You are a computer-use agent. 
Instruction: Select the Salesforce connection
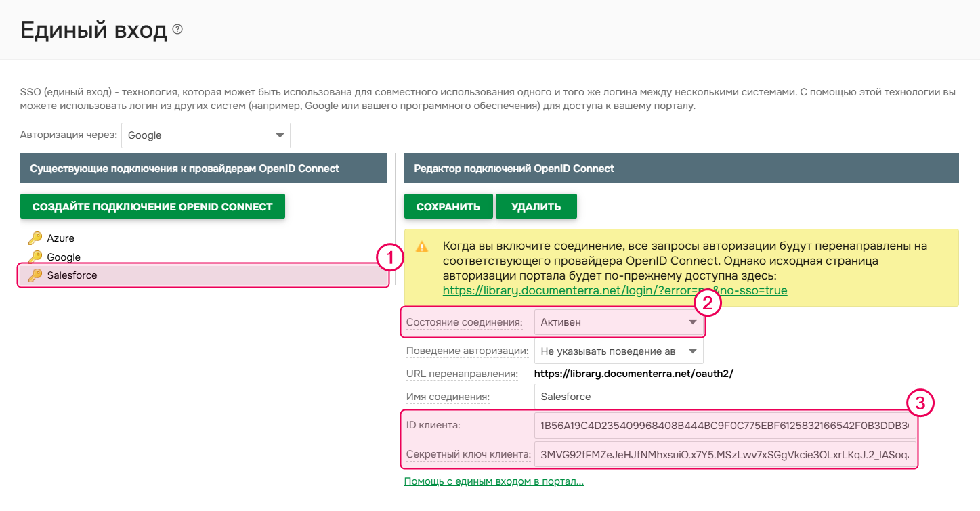click(72, 275)
